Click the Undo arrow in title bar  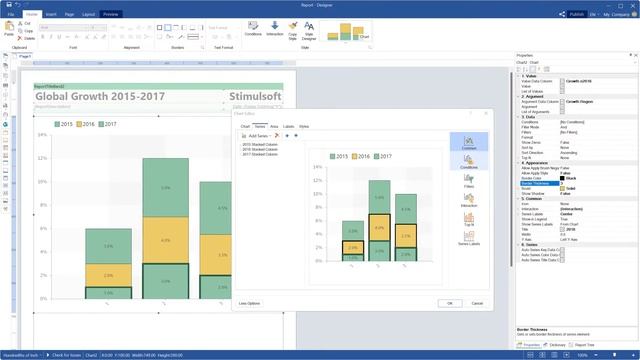click(18, 5)
